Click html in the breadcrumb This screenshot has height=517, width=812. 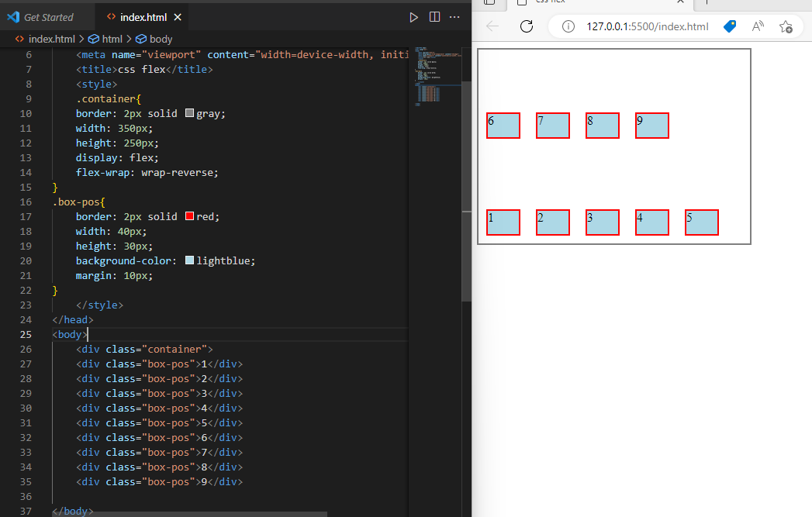tap(112, 40)
